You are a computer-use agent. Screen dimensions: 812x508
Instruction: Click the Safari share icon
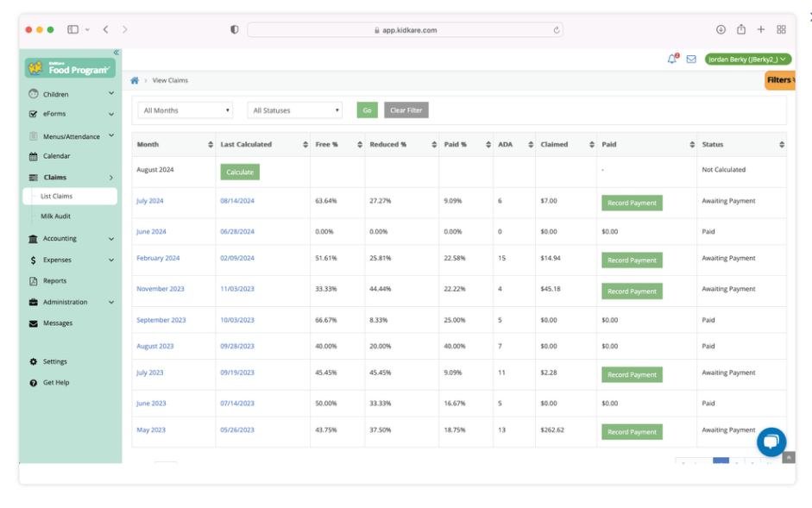741,29
